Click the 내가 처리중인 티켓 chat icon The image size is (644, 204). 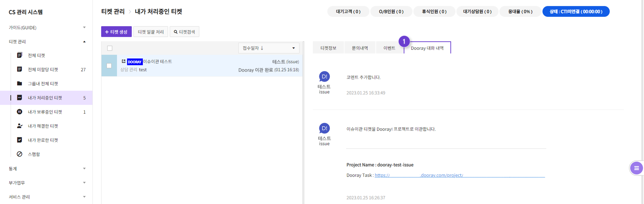coord(20,98)
